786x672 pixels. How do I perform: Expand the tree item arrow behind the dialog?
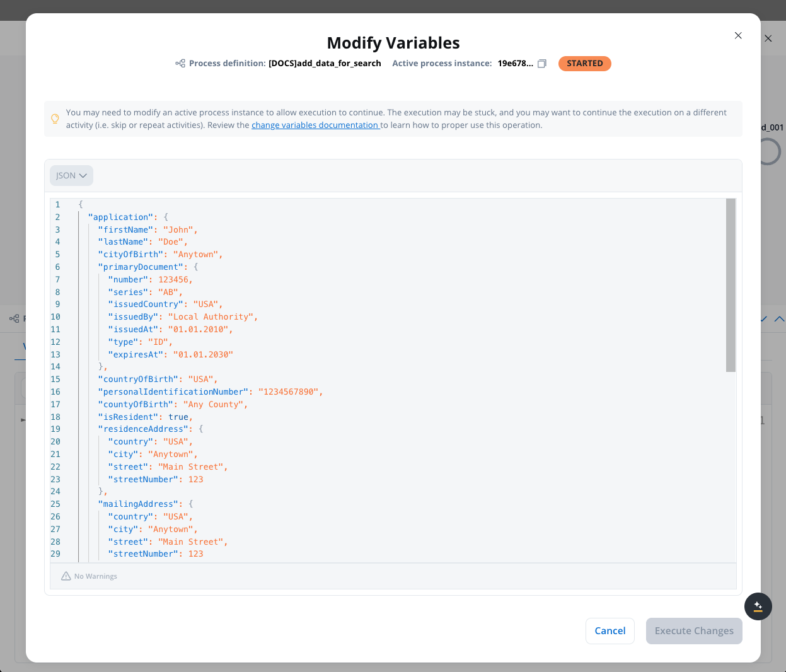pyautogui.click(x=23, y=420)
